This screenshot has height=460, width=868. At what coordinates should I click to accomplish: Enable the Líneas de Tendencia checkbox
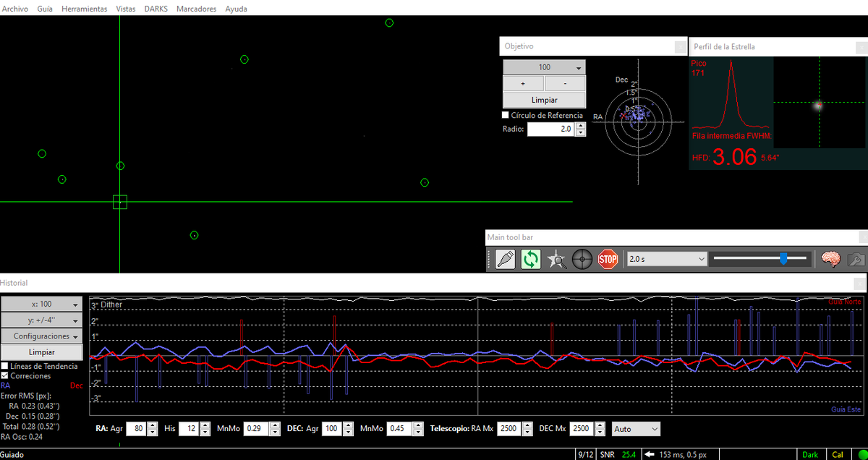pyautogui.click(x=5, y=366)
